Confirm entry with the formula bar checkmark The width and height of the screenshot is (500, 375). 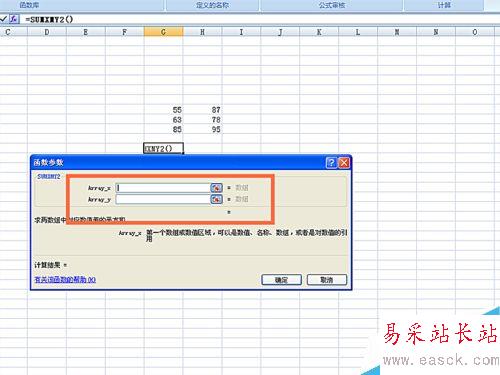click(4, 19)
